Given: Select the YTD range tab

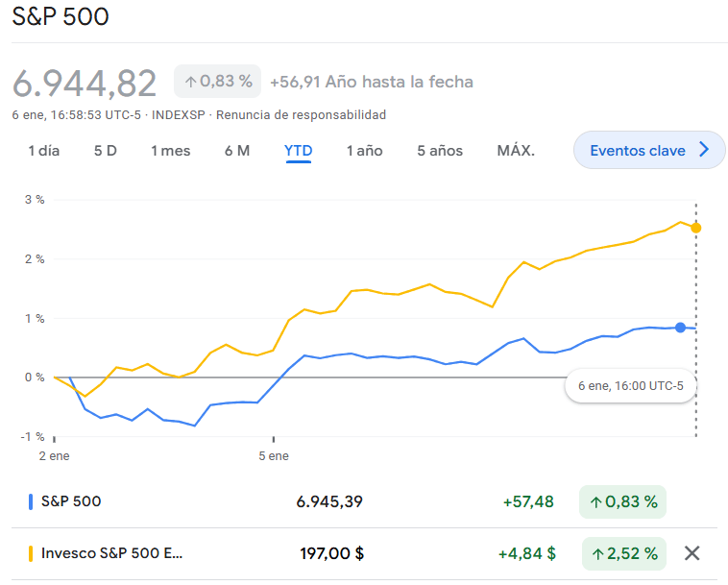Looking at the screenshot, I should [299, 151].
